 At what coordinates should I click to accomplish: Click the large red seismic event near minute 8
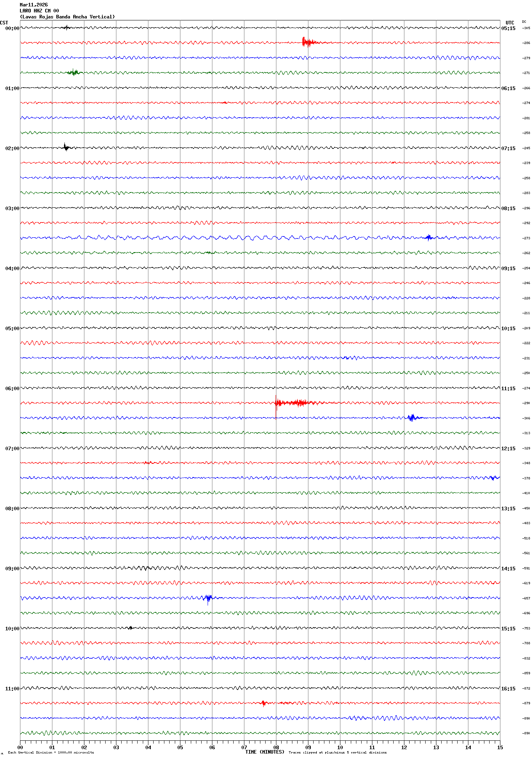click(292, 403)
